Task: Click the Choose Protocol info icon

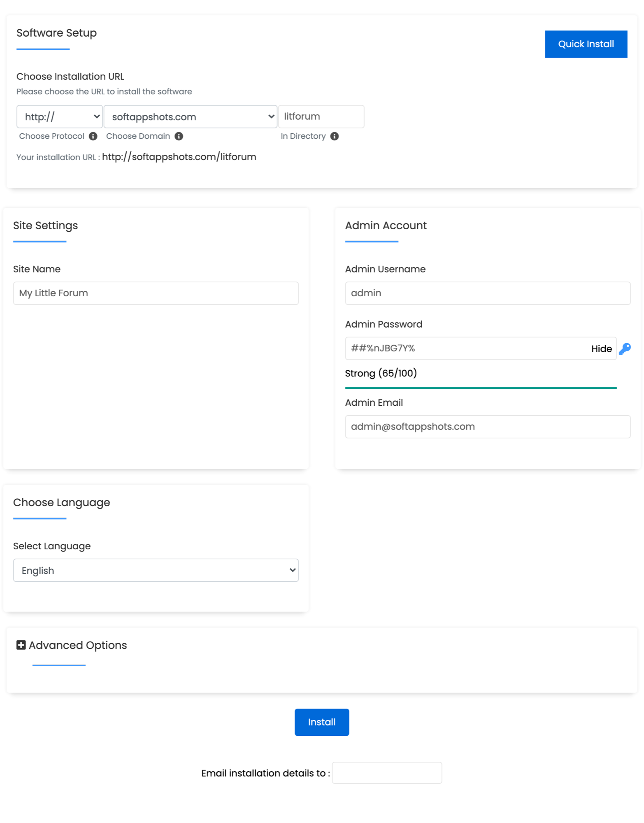Action: [x=93, y=136]
